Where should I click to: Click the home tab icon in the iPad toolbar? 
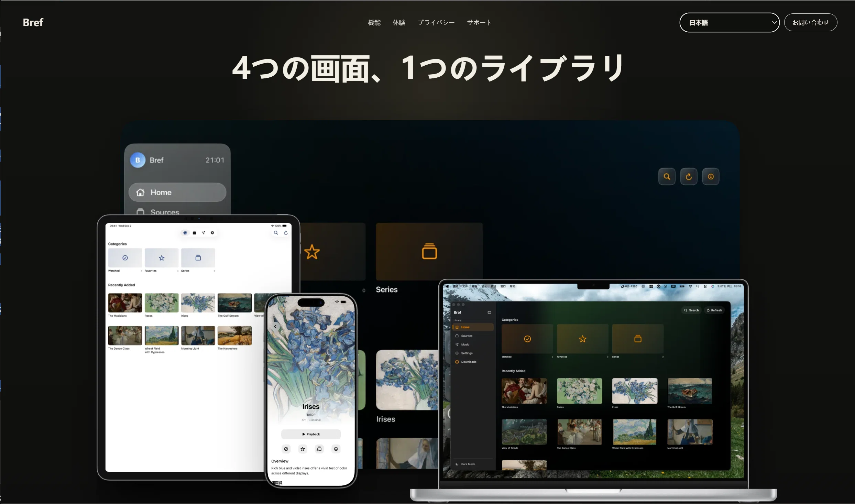(x=185, y=233)
